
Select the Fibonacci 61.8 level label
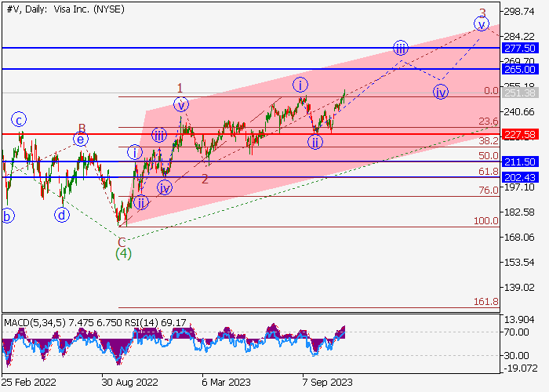click(x=489, y=172)
